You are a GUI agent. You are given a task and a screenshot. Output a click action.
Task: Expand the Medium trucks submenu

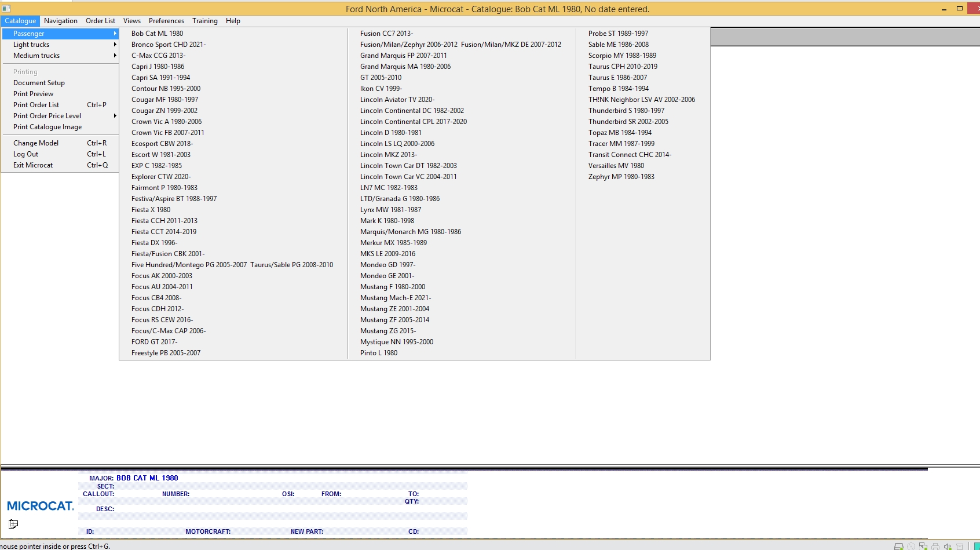60,56
